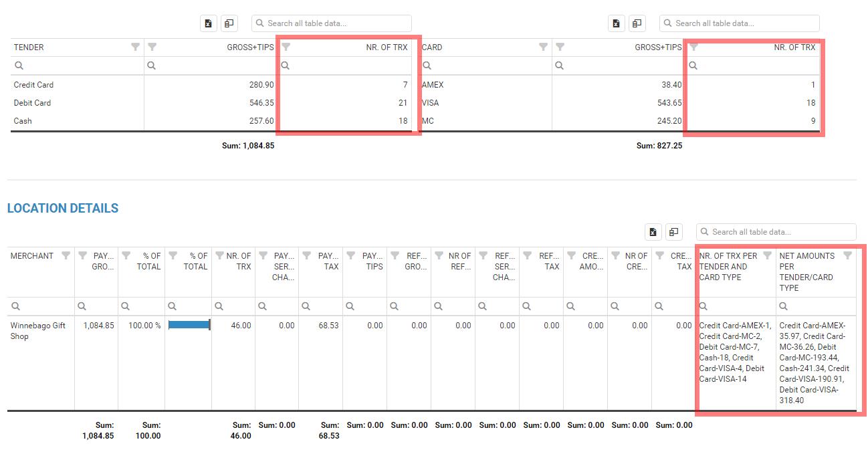Click Sum: 1,084.85 under Tender table

tap(248, 146)
